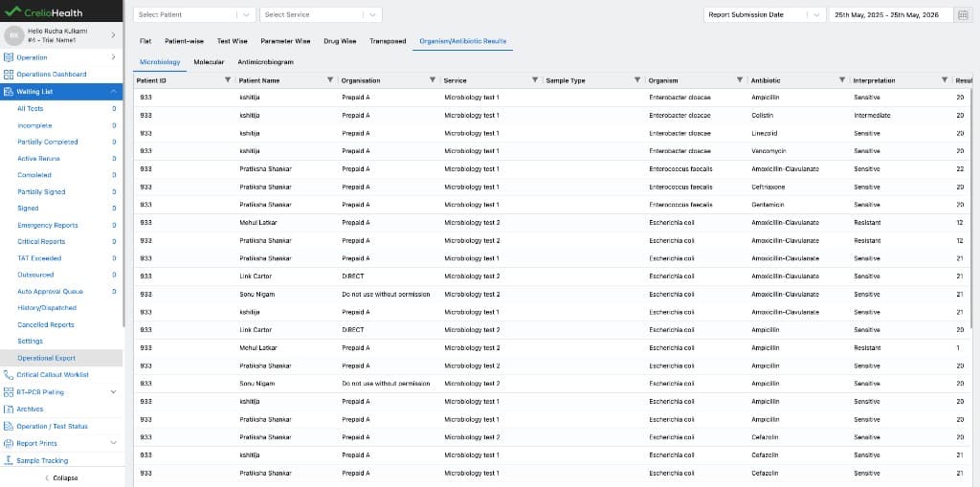Open the Select Patient dropdown
980x487 pixels.
coord(194,14)
